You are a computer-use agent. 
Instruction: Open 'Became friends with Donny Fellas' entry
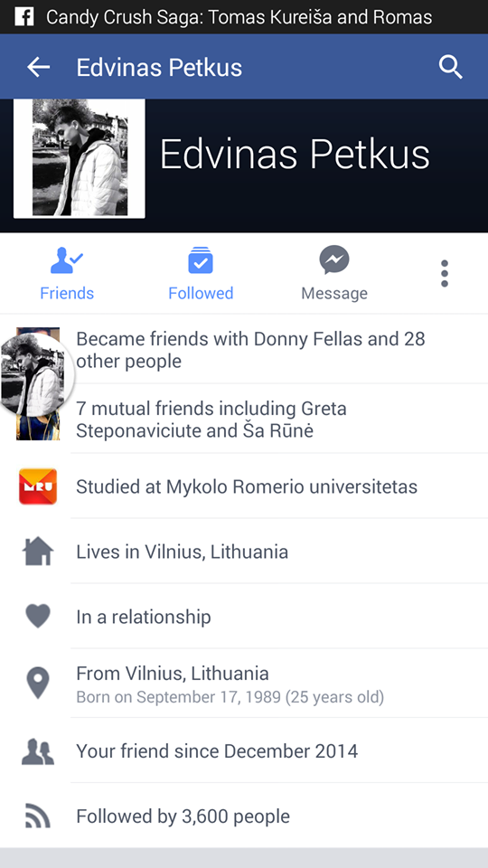tap(250, 350)
